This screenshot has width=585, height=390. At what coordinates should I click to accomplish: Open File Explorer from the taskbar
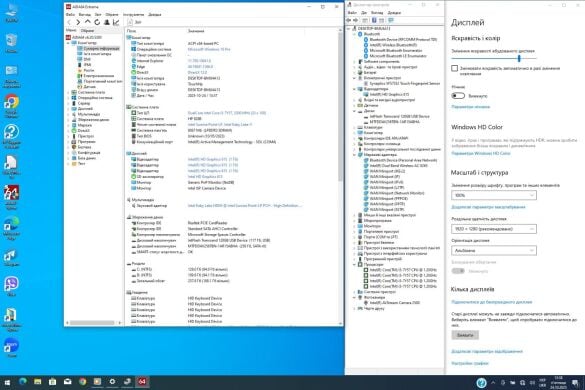coord(38,382)
